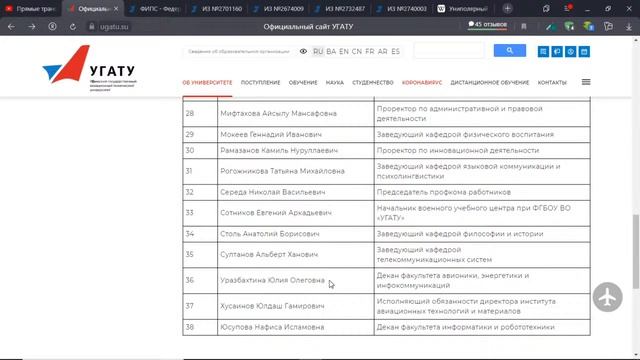Open the ОБ УНИВЕРСИТЕТЕ menu
Screen dimensions: 640x360
[x=207, y=82]
